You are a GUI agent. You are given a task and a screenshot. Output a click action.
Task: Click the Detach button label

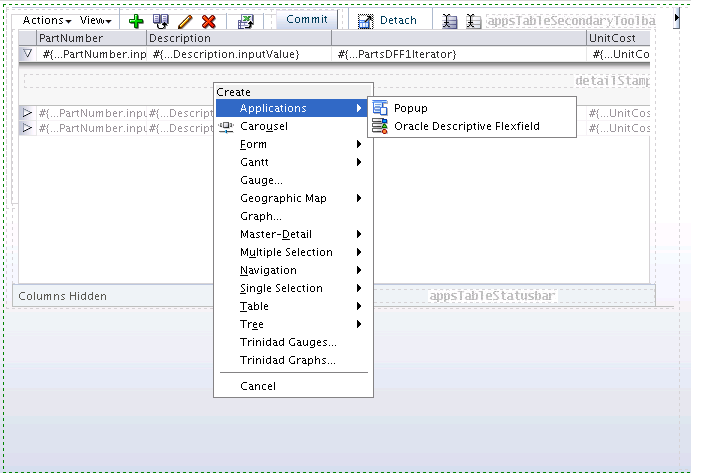pos(398,20)
